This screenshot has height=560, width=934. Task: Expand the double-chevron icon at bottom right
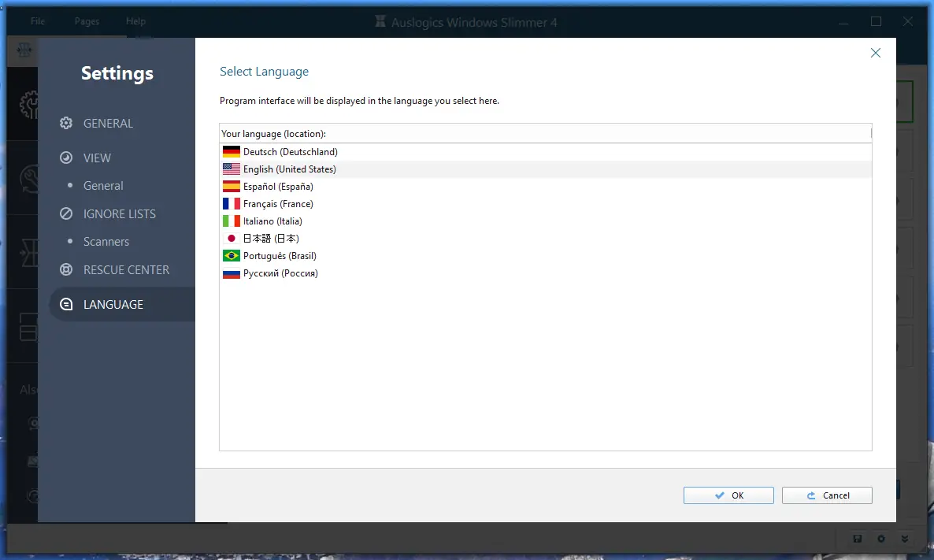[904, 540]
